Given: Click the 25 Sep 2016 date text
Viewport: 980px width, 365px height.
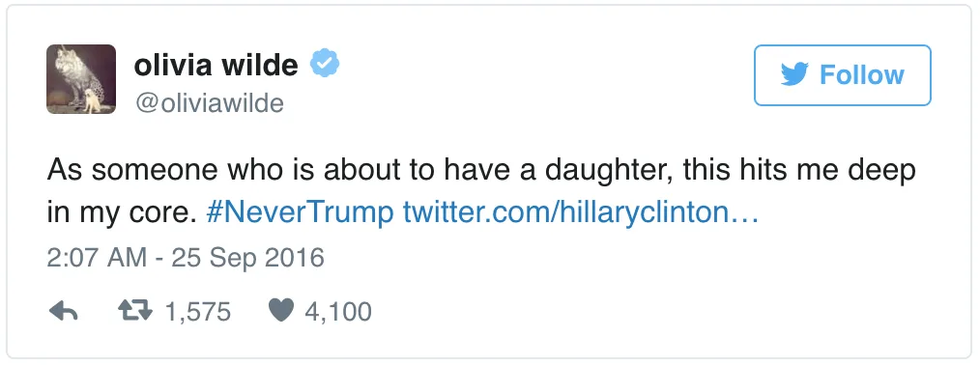Looking at the screenshot, I should tap(248, 257).
